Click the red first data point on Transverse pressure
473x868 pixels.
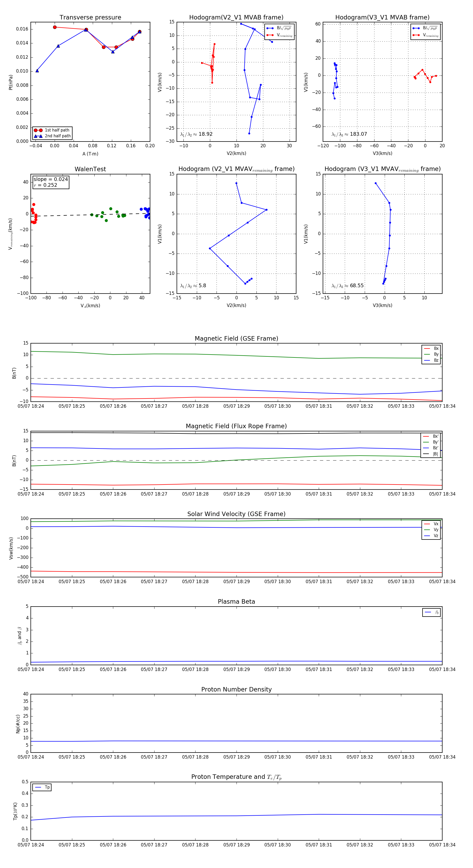[55, 27]
